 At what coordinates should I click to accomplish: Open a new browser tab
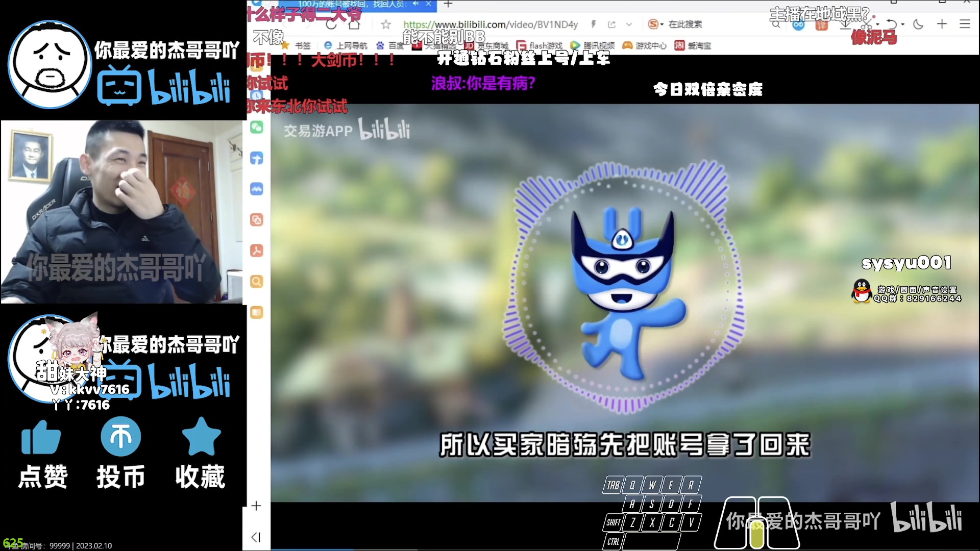point(448,5)
